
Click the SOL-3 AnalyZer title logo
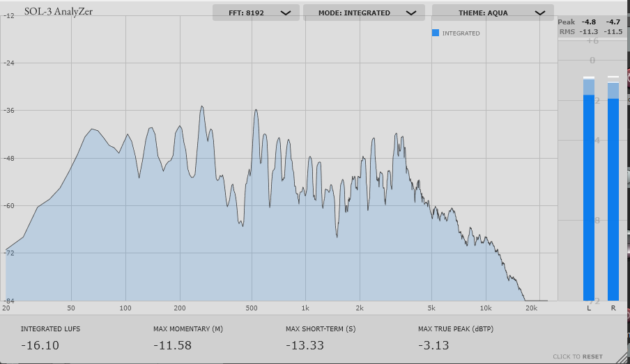(59, 11)
